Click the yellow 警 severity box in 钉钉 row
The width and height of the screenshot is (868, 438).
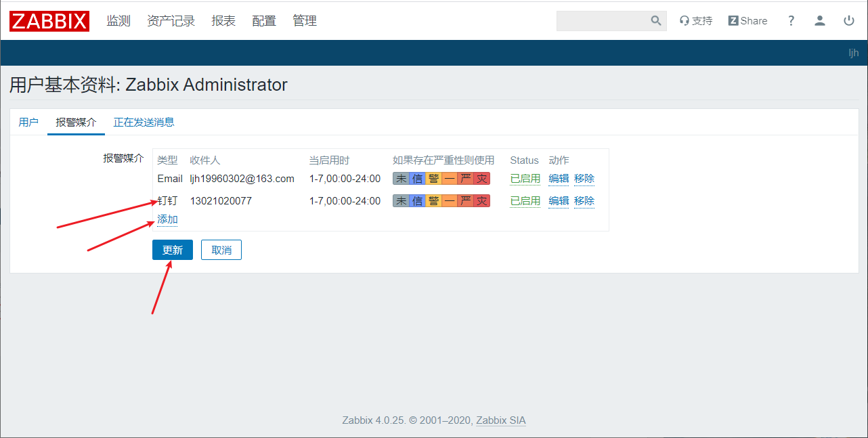[433, 201]
